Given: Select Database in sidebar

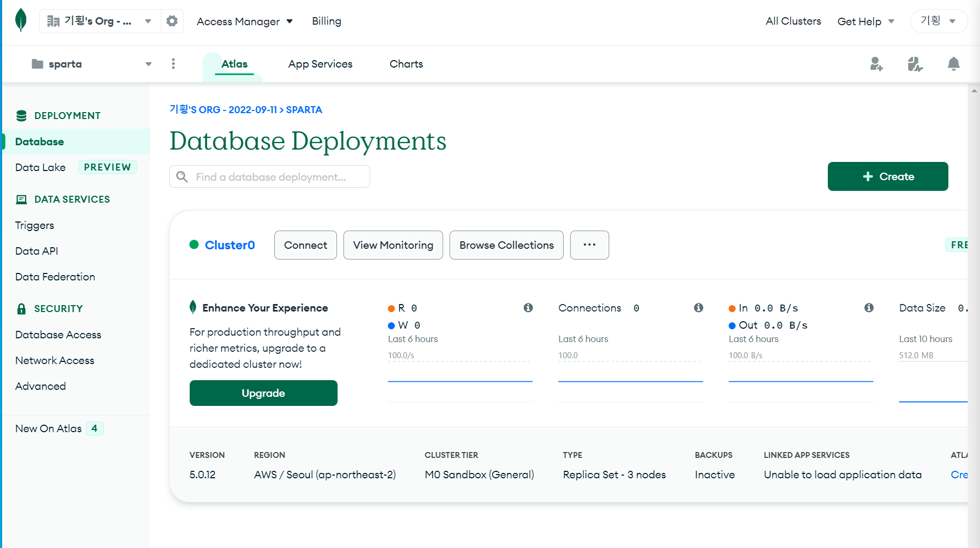Looking at the screenshot, I should tap(76, 142).
